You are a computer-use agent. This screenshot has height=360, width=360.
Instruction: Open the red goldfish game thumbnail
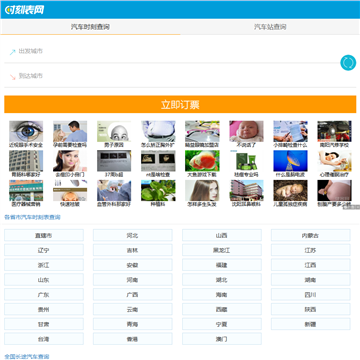(202, 161)
